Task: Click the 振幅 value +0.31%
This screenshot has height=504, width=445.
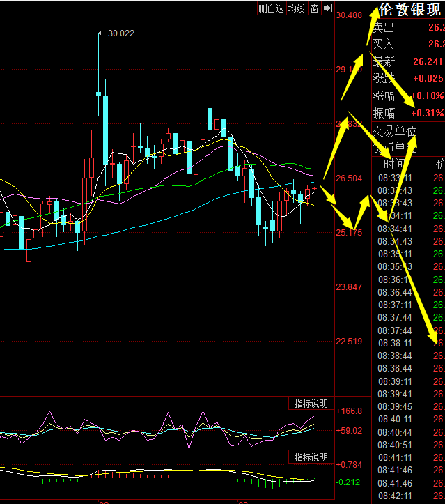Action: coord(428,113)
